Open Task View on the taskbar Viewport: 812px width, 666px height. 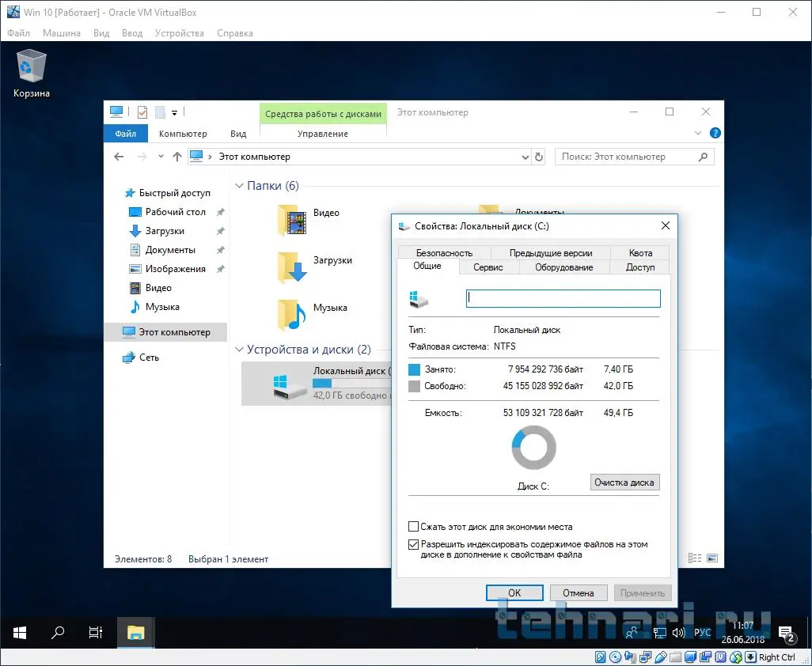pyautogui.click(x=95, y=632)
